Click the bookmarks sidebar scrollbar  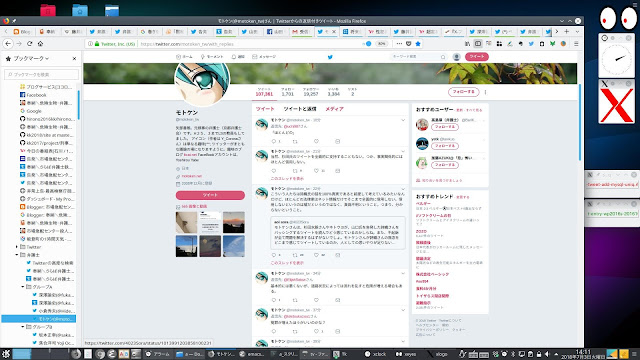tap(78, 104)
